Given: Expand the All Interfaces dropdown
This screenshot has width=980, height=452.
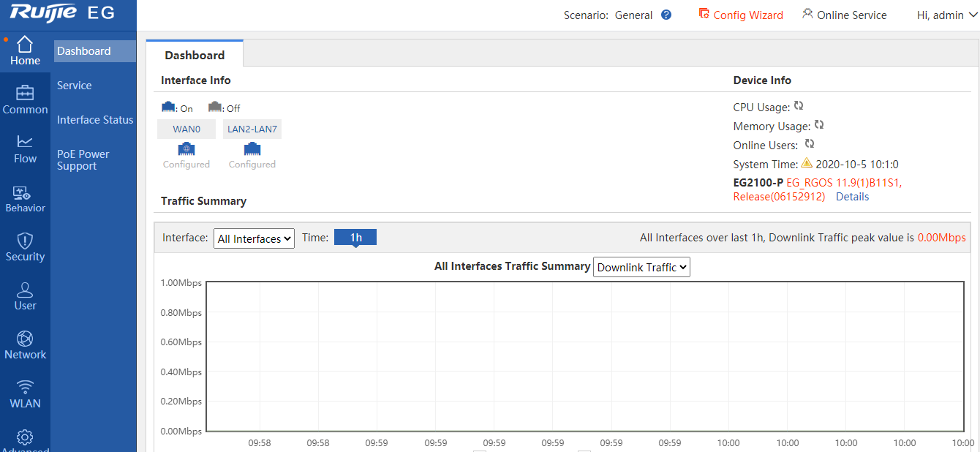Looking at the screenshot, I should (x=254, y=238).
